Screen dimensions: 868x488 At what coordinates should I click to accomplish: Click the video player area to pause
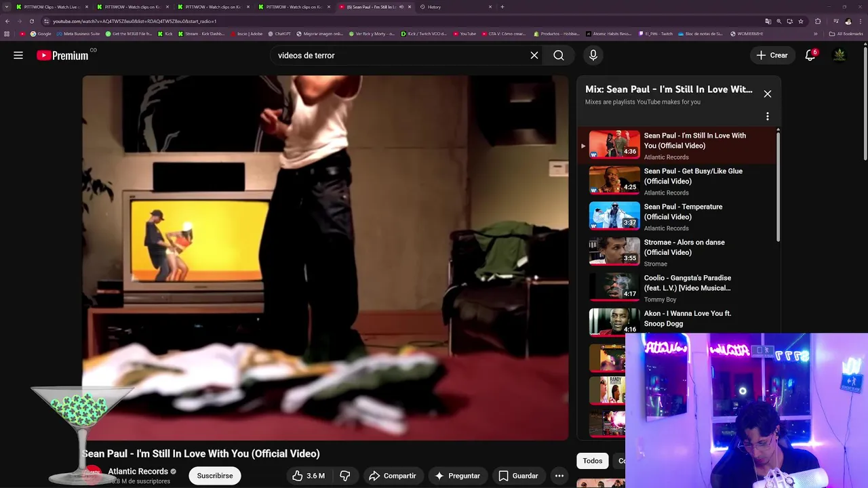pos(325,258)
